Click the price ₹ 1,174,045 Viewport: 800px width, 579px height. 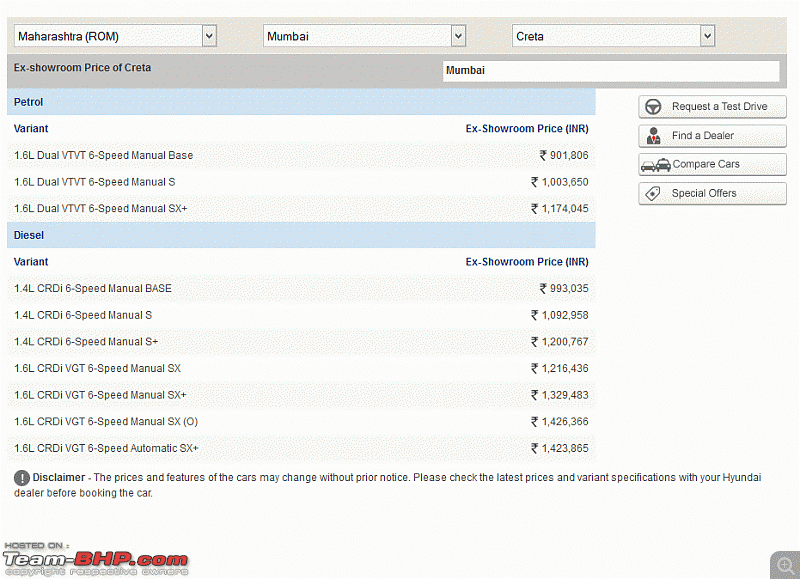(x=560, y=209)
